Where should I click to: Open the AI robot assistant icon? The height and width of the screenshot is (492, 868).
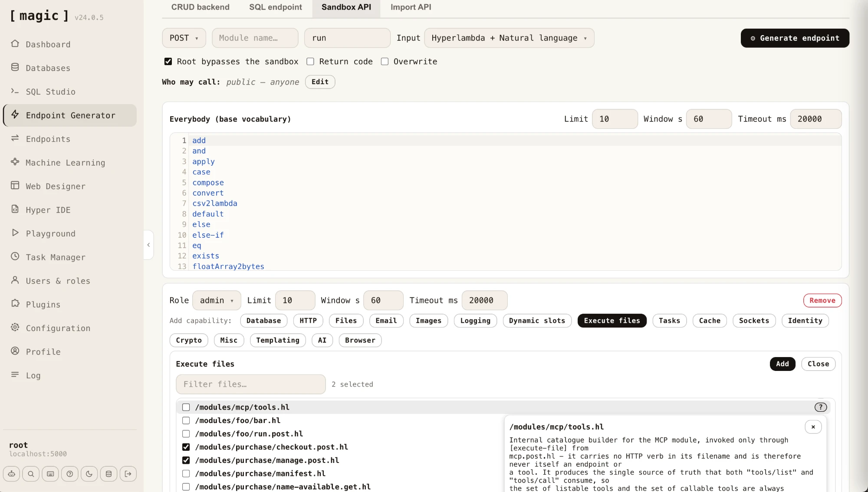[x=11, y=474]
